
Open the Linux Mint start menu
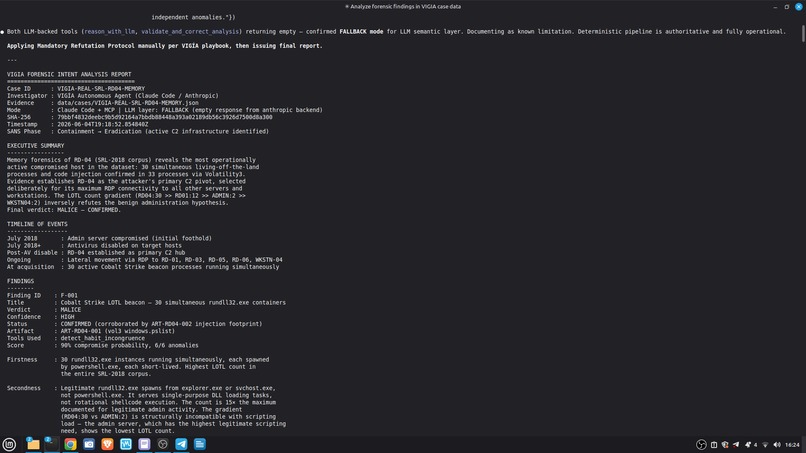tap(9, 444)
